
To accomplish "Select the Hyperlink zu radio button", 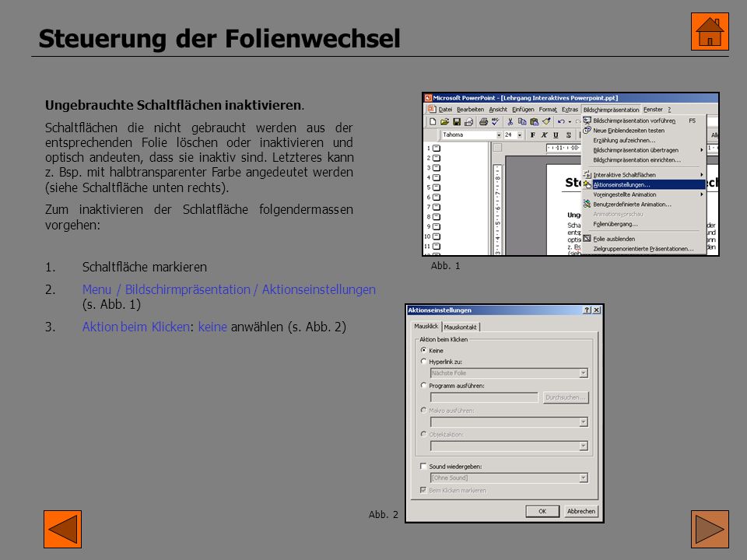I will 423,362.
